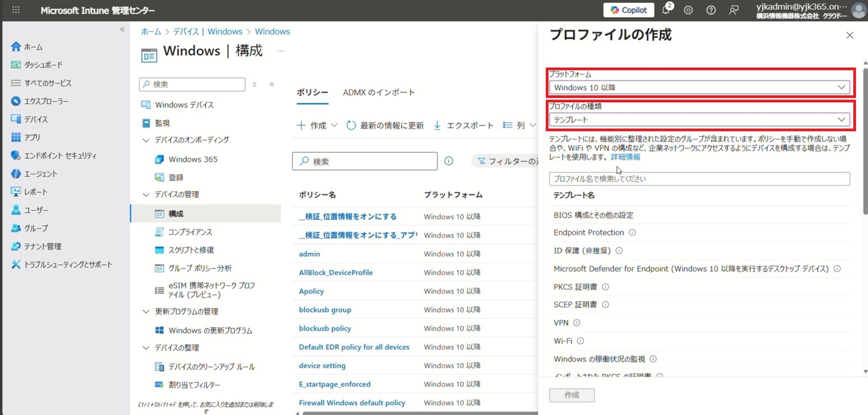Viewport: 868px width, 415px height.
Task: Open settings gear in top bar
Action: pyautogui.click(x=688, y=10)
